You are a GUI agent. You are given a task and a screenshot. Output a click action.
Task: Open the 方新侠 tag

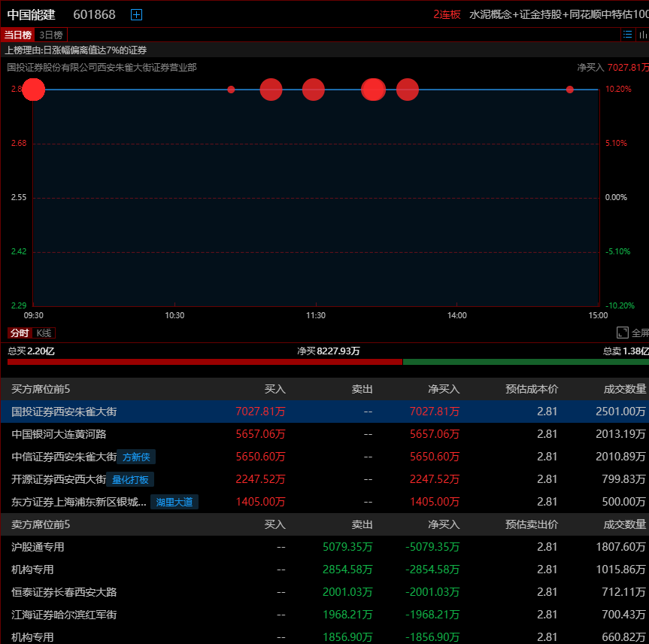[x=136, y=457]
